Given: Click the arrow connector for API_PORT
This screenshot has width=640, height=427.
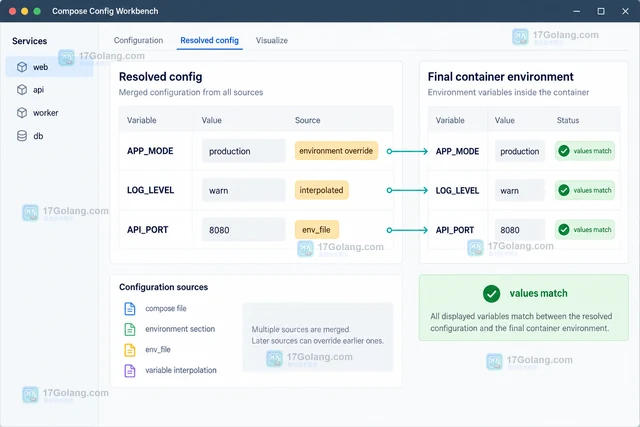Looking at the screenshot, I should [407, 230].
